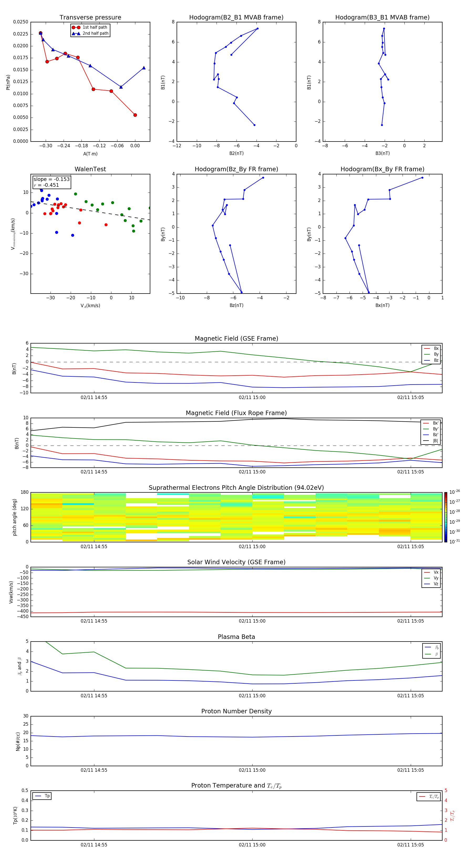
Task: Click the last blue triangle on transverse pressure curve
Action: pyautogui.click(x=144, y=68)
